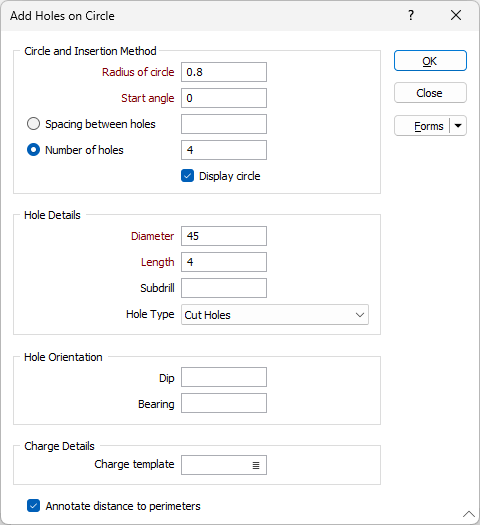Open the Hole Type dropdown

(x=275, y=315)
